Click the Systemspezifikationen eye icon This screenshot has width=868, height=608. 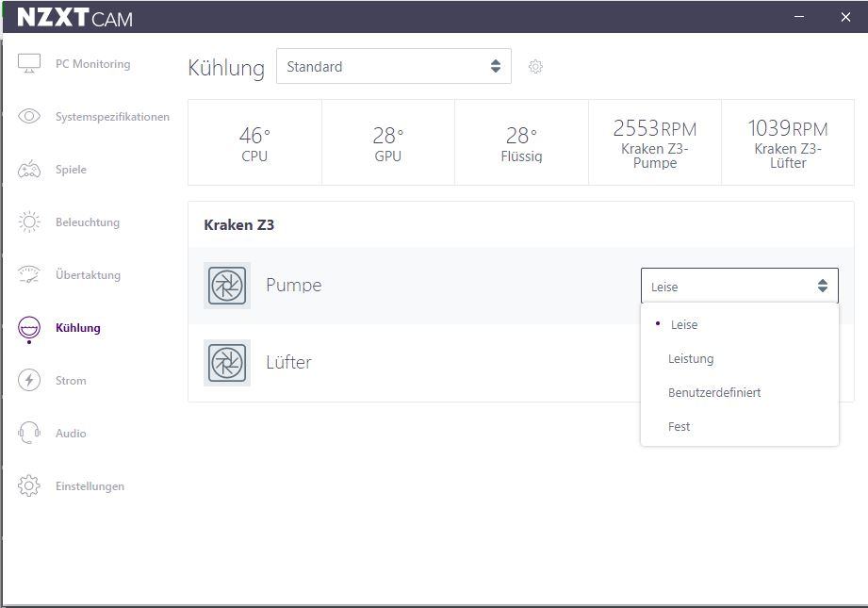[x=29, y=116]
